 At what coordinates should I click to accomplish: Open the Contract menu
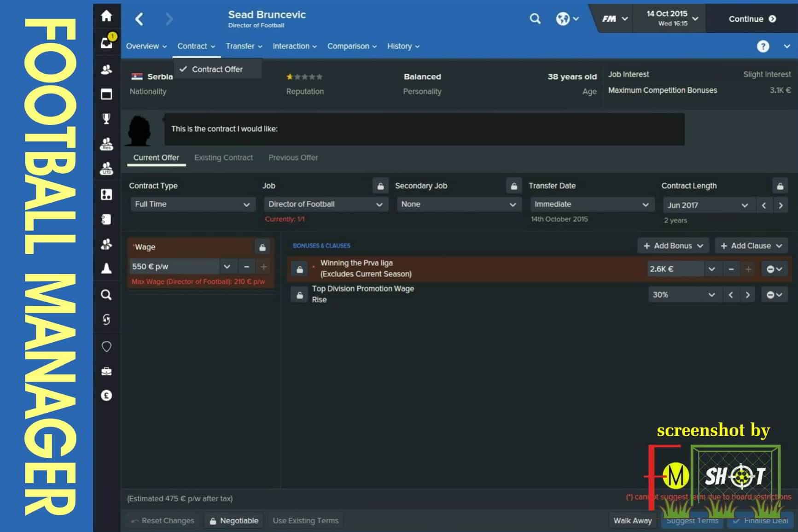[x=196, y=47]
